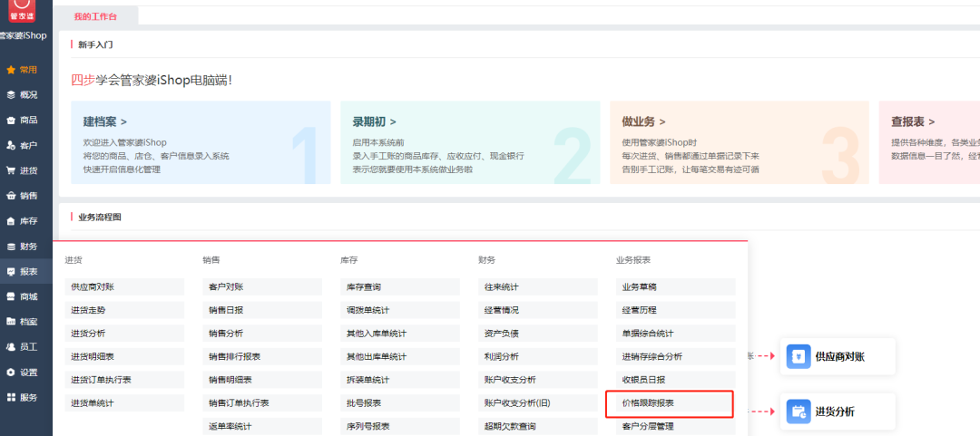The image size is (980, 436).
Task: Open the 利润分析 report
Action: (537, 356)
